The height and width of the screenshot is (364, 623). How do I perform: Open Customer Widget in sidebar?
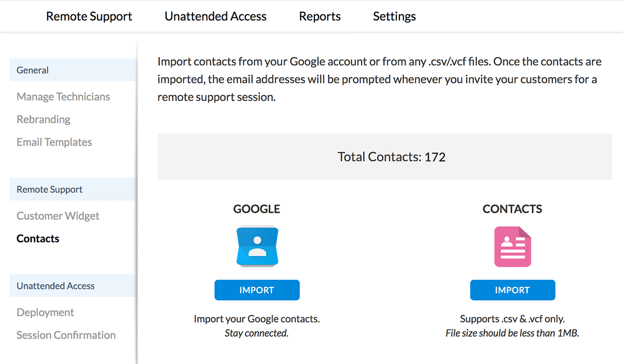coord(58,216)
